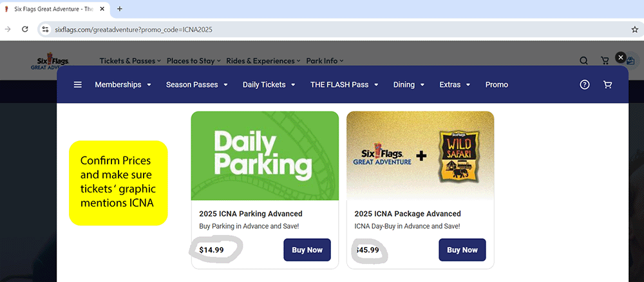
Task: Buy Now for 2025 ICNA Parking Advanced
Action: pyautogui.click(x=307, y=250)
